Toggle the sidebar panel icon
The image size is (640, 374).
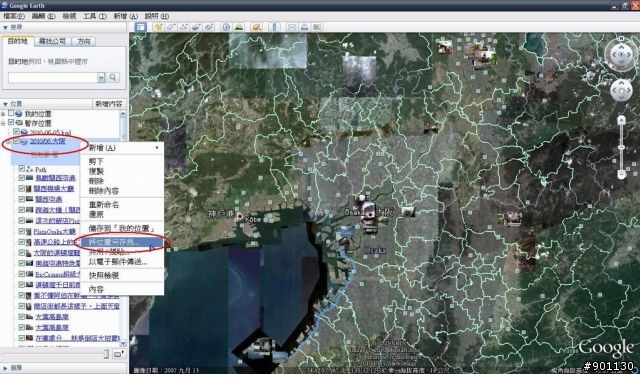click(x=140, y=27)
